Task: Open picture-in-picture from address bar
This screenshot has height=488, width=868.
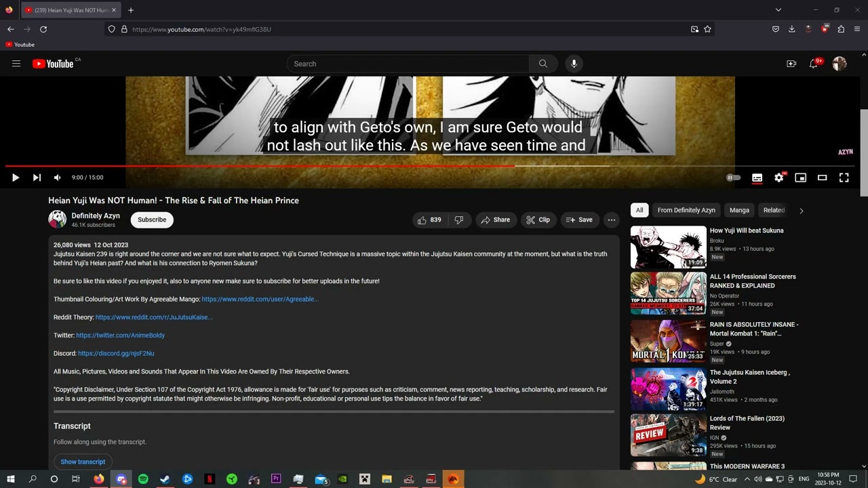Action: tap(694, 29)
